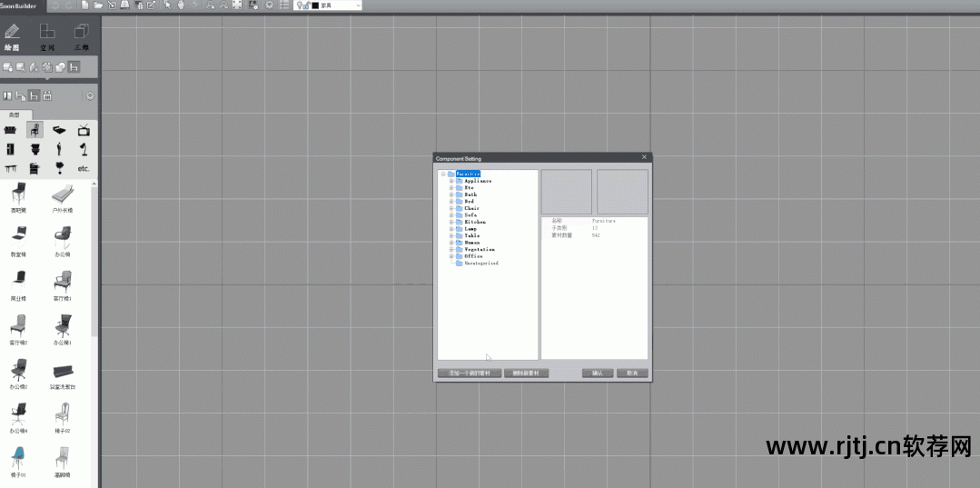
Task: Select the toilet bath category icon
Action: pos(35,149)
